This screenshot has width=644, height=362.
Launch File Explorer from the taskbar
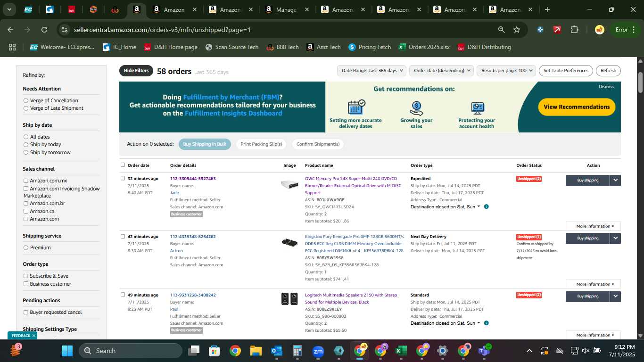[256, 351]
